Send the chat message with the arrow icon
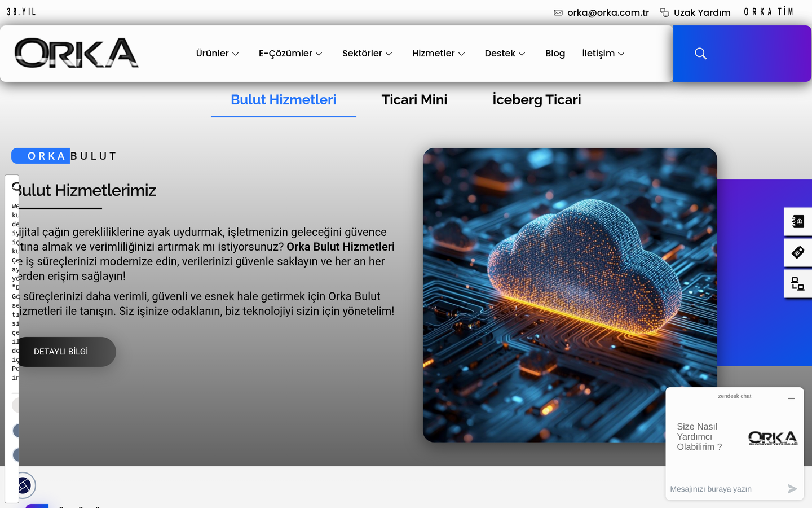 pyautogui.click(x=792, y=489)
